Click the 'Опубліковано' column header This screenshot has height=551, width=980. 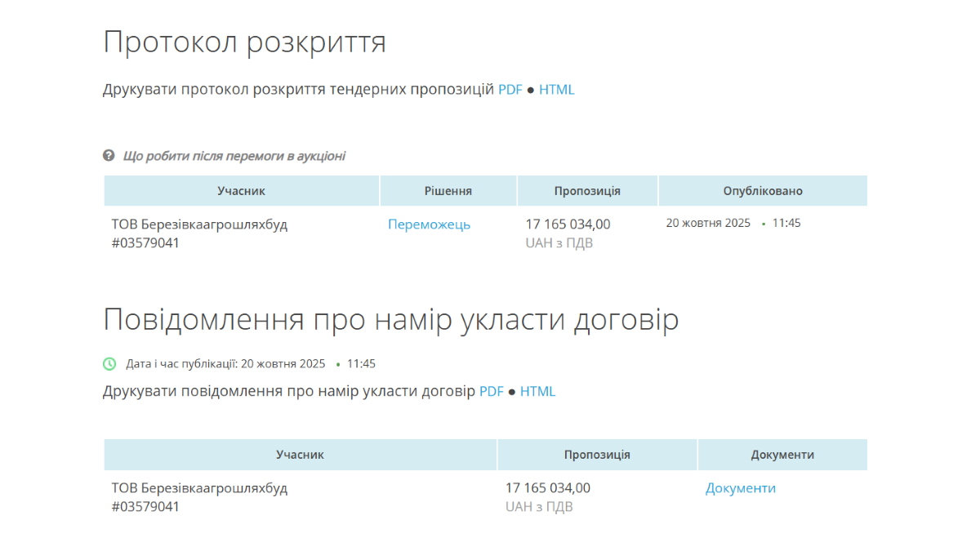click(762, 191)
